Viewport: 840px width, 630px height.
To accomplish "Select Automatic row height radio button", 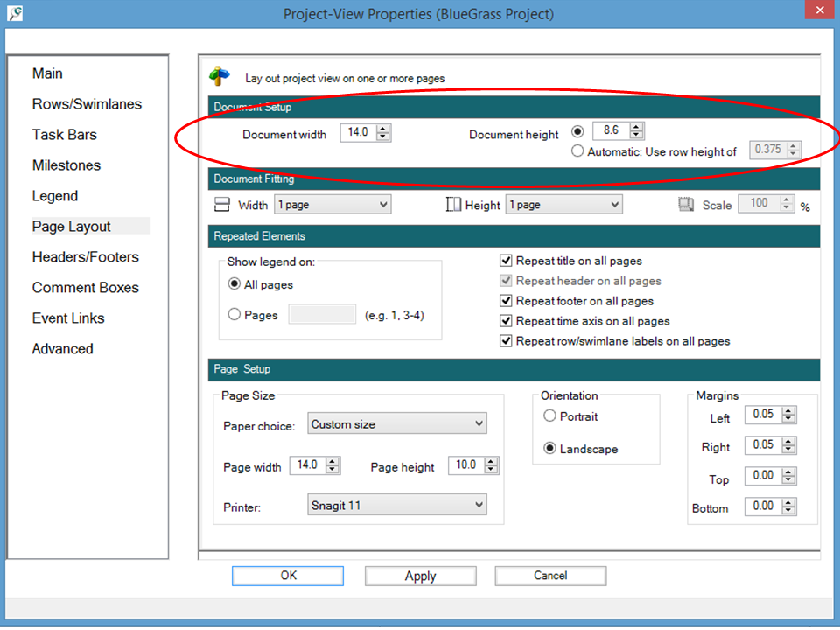I will (x=577, y=151).
